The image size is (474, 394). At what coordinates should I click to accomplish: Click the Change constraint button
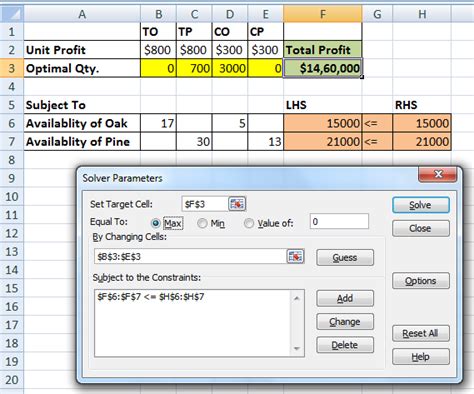(x=345, y=322)
